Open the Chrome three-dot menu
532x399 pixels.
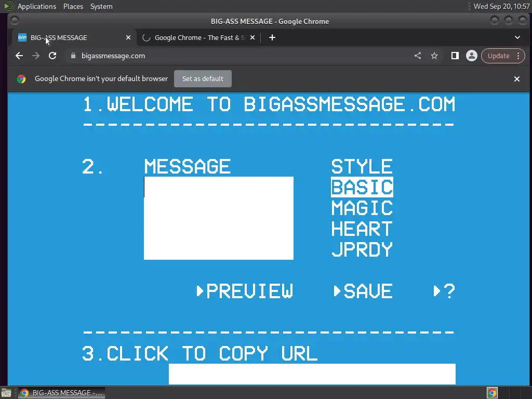518,56
